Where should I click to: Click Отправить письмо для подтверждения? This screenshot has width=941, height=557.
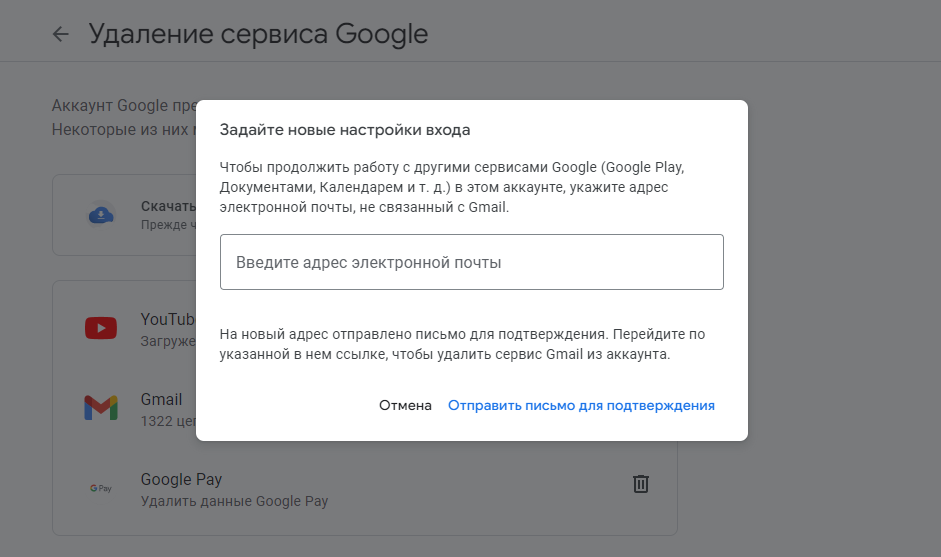click(x=581, y=405)
